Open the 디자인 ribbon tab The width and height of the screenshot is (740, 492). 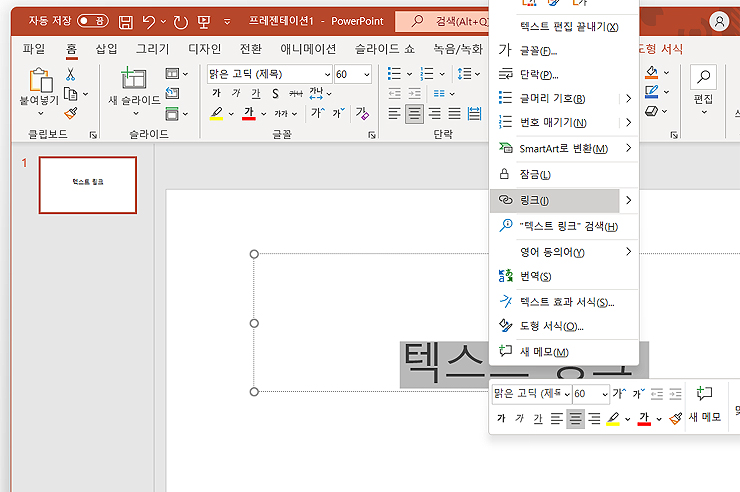[204, 49]
